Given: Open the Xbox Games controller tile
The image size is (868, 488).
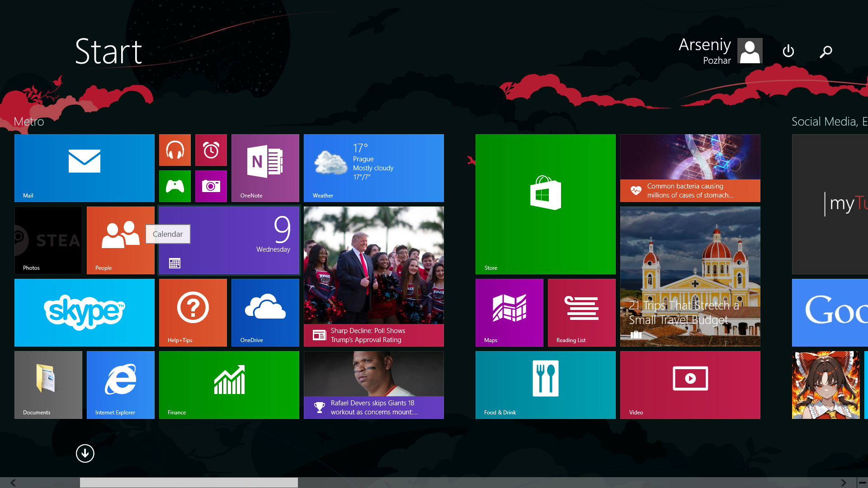Looking at the screenshot, I should tap(175, 186).
